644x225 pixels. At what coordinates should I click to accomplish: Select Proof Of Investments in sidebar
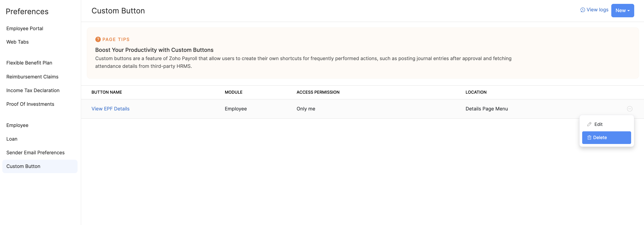30,104
